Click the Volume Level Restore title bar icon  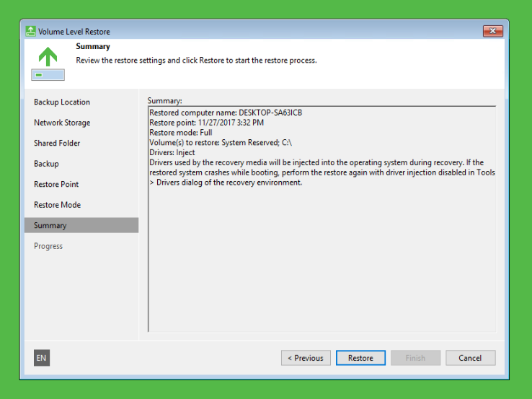coord(30,31)
